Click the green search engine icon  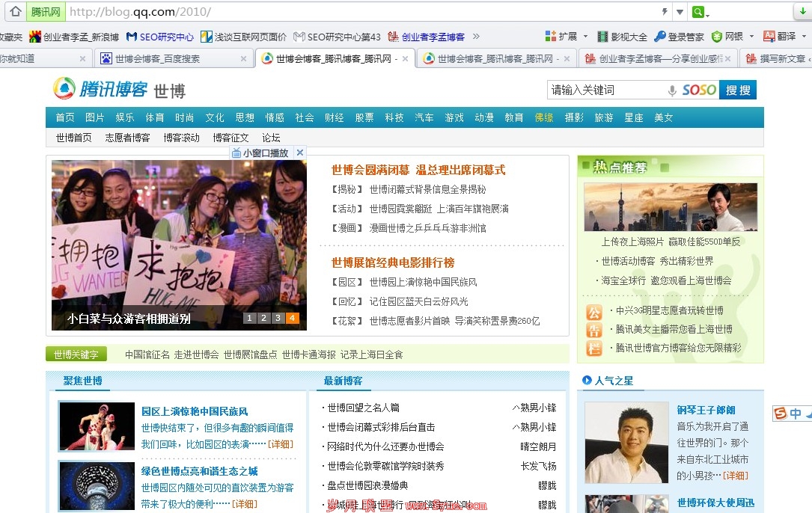(x=698, y=11)
